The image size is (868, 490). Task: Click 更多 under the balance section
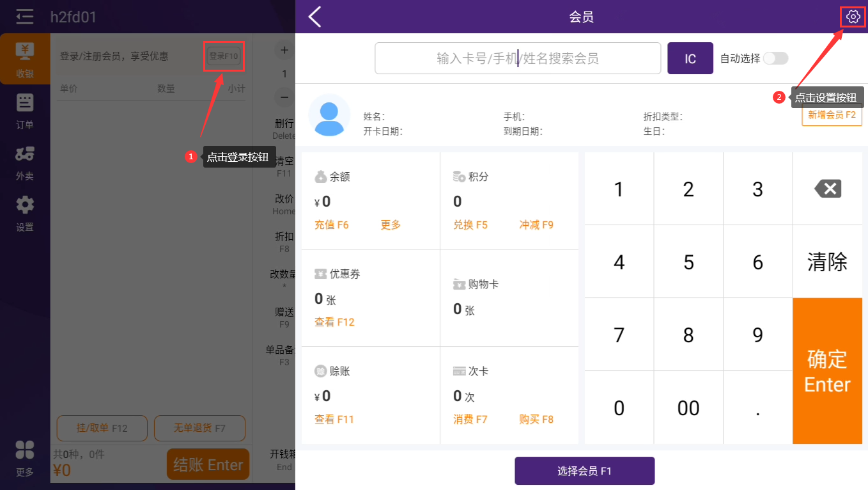[391, 225]
